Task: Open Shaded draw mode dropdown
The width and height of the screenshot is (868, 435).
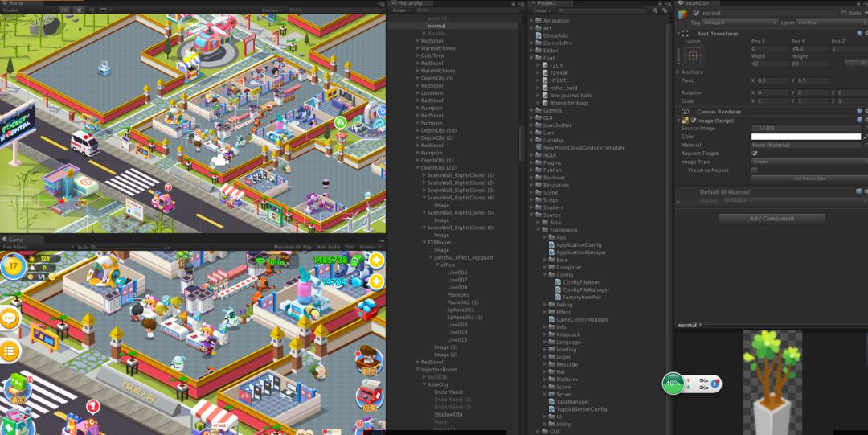Action: tap(29, 10)
